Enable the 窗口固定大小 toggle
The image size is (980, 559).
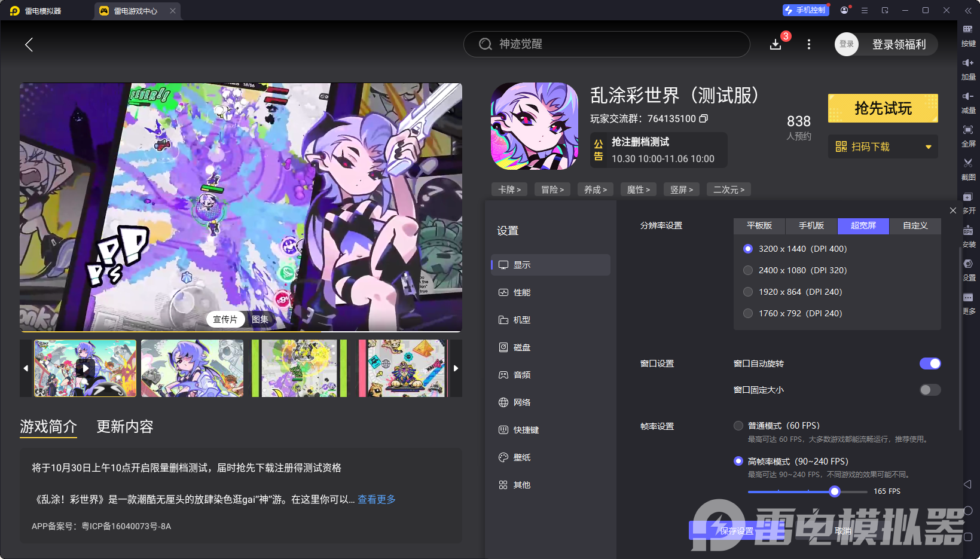click(930, 390)
